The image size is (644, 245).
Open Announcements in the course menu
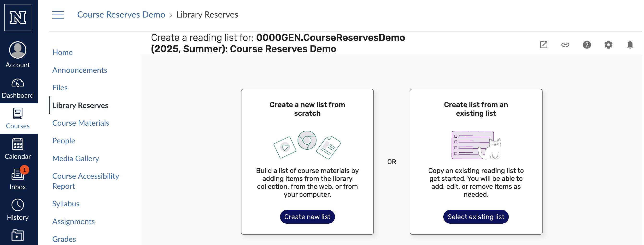[80, 70]
